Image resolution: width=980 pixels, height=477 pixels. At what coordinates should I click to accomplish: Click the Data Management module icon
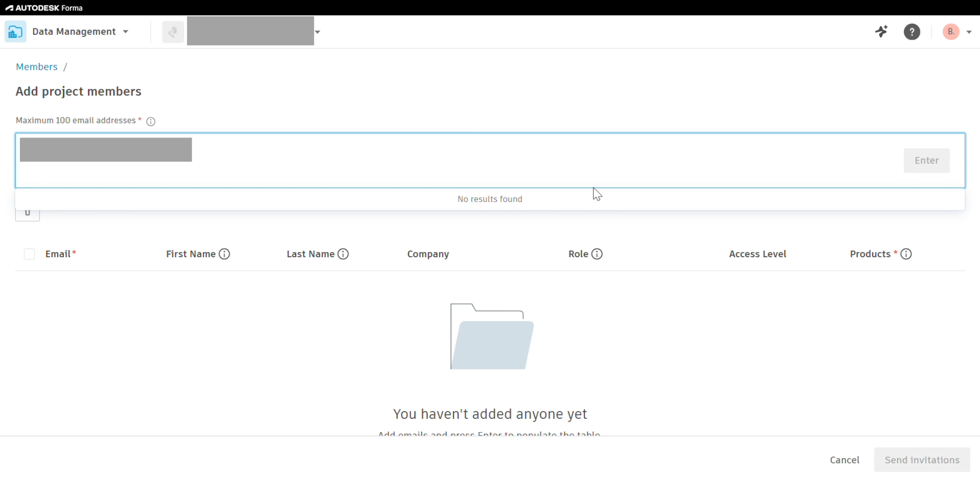[x=15, y=32]
